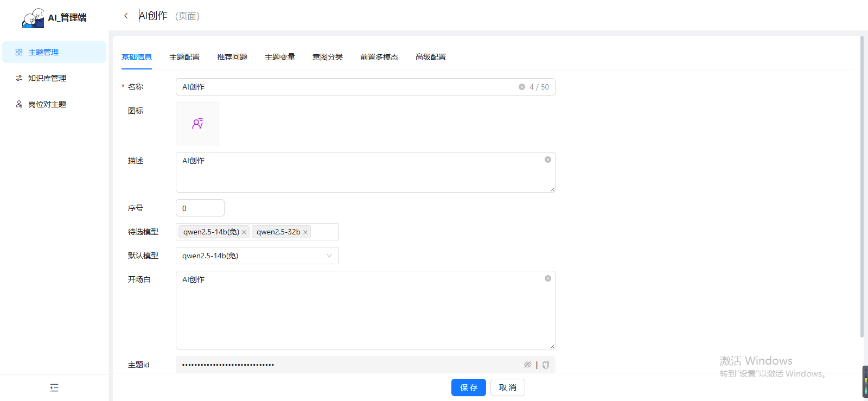The height and width of the screenshot is (401, 868).
Task: Toggle visibility of the 主题id value
Action: tap(527, 365)
